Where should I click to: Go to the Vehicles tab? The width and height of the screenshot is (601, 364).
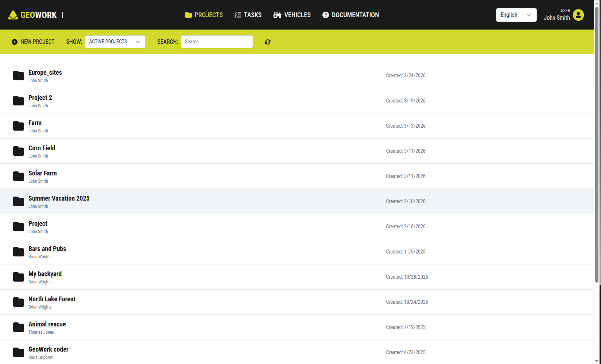coord(292,15)
